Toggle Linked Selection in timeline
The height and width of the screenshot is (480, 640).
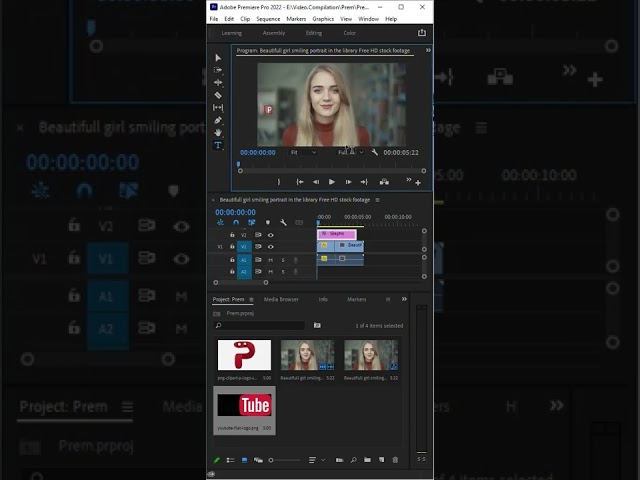click(x=251, y=222)
